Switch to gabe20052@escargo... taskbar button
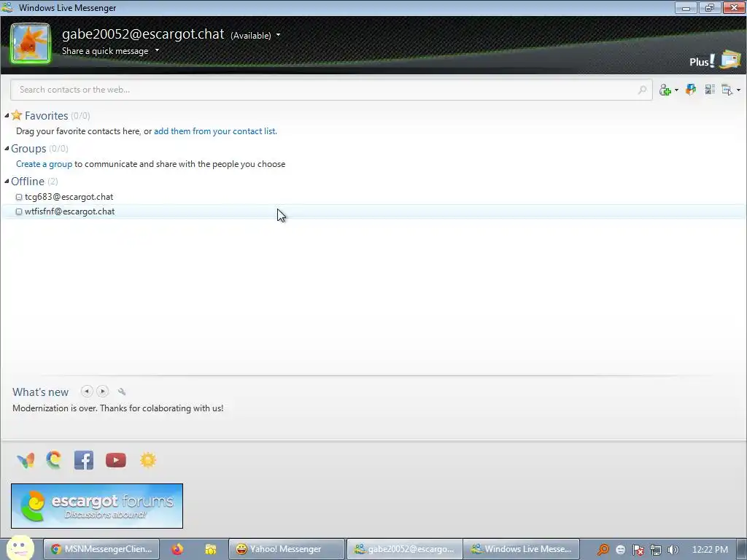The height and width of the screenshot is (560, 747). pyautogui.click(x=404, y=549)
